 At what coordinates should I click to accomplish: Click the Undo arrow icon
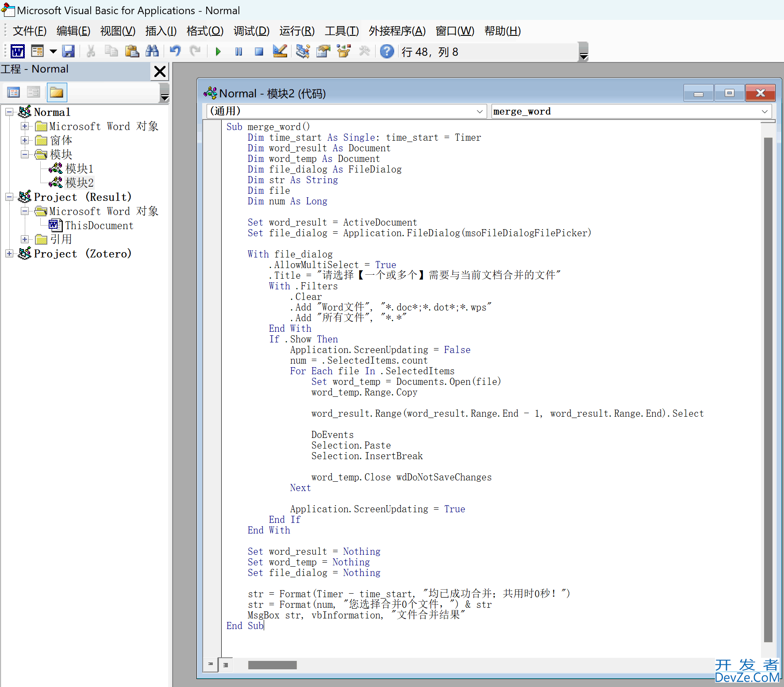(175, 52)
